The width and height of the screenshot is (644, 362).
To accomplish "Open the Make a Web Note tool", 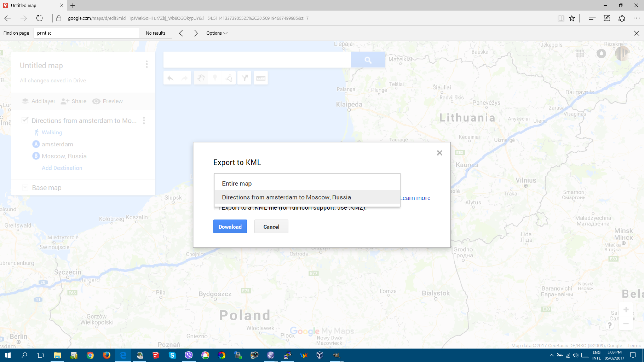I will tap(607, 18).
